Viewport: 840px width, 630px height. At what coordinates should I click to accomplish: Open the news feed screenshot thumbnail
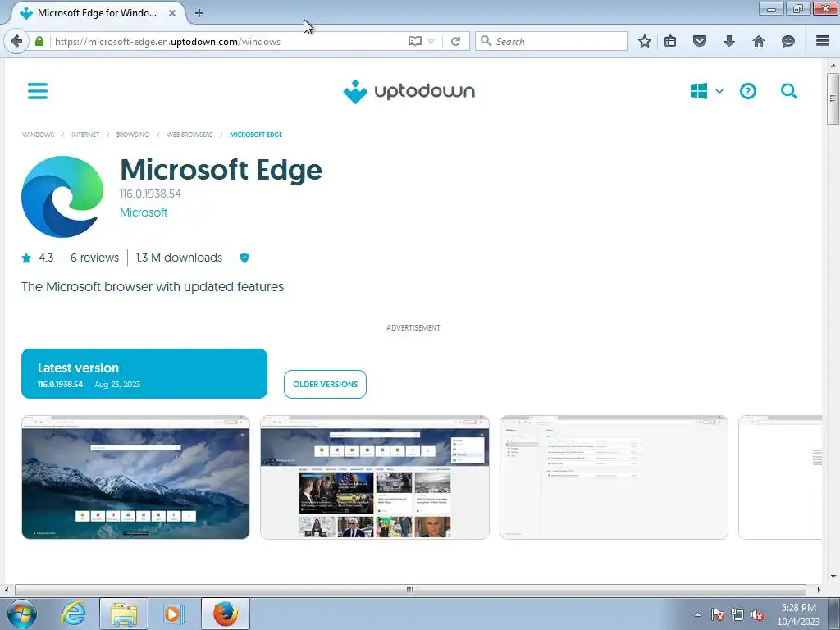tap(375, 477)
